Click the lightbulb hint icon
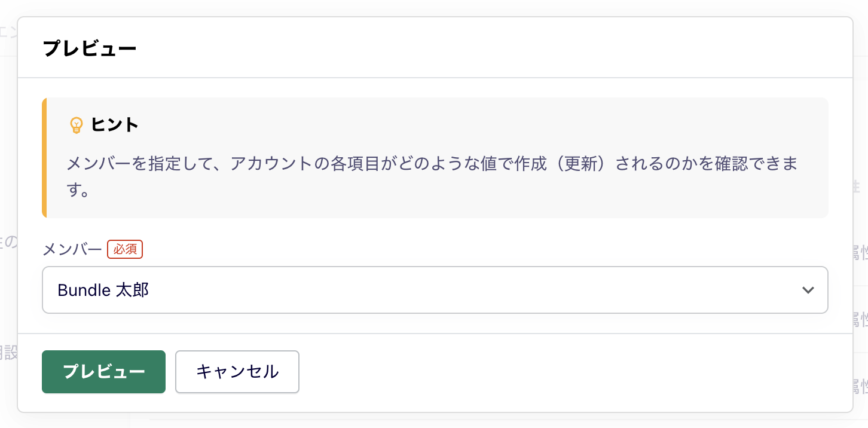Image resolution: width=868 pixels, height=428 pixels. 77,125
